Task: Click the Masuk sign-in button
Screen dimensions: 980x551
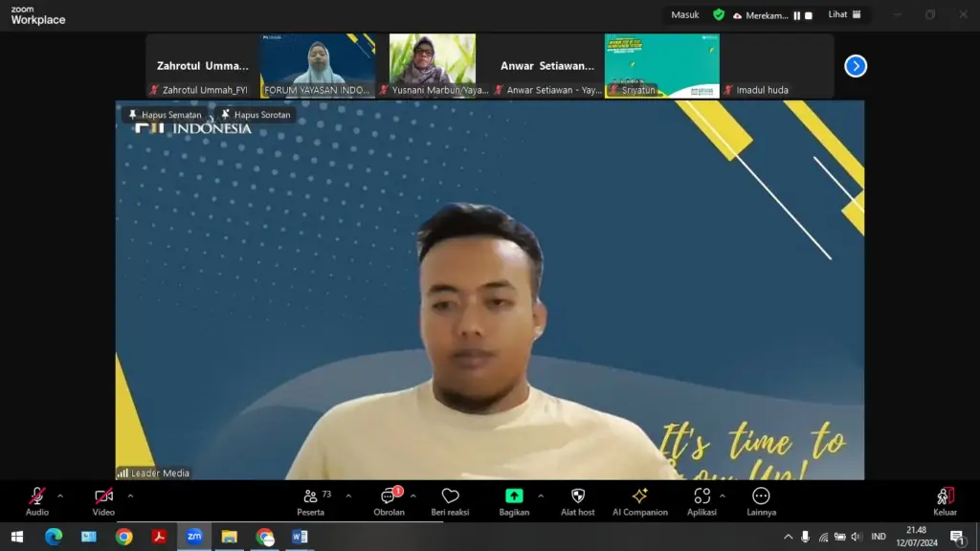Action: pyautogui.click(x=685, y=14)
